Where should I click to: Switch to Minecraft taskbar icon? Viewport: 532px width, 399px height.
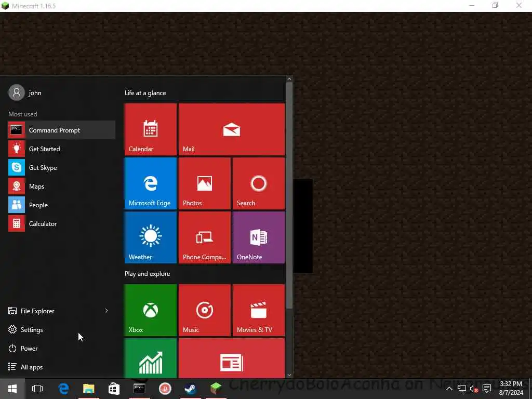pos(216,389)
